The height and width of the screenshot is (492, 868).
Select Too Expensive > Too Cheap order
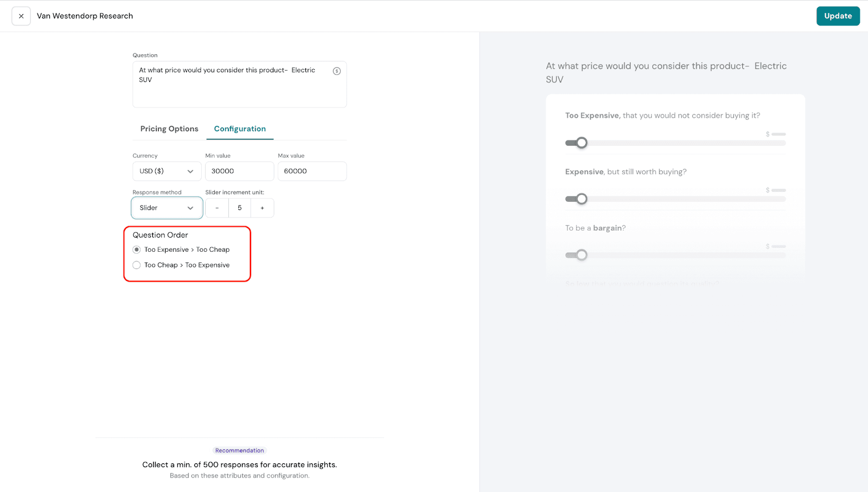point(137,250)
